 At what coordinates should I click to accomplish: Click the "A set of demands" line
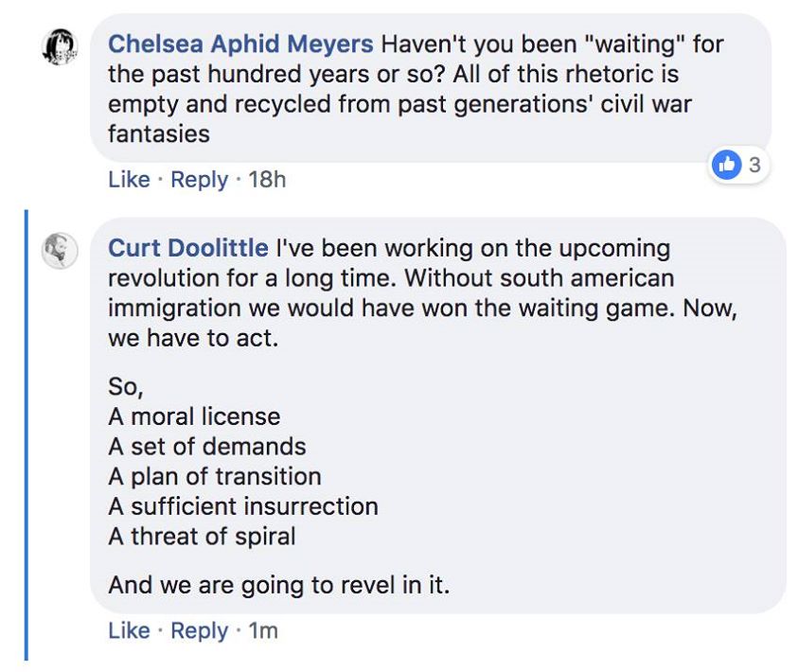pyautogui.click(x=206, y=446)
